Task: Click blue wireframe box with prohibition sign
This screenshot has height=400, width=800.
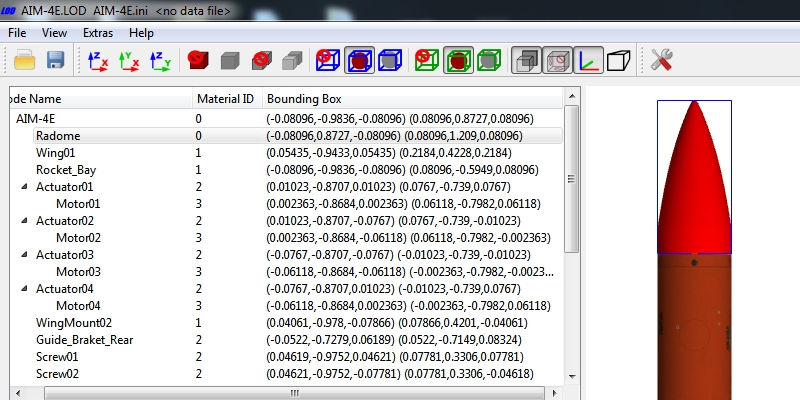Action: pyautogui.click(x=328, y=60)
